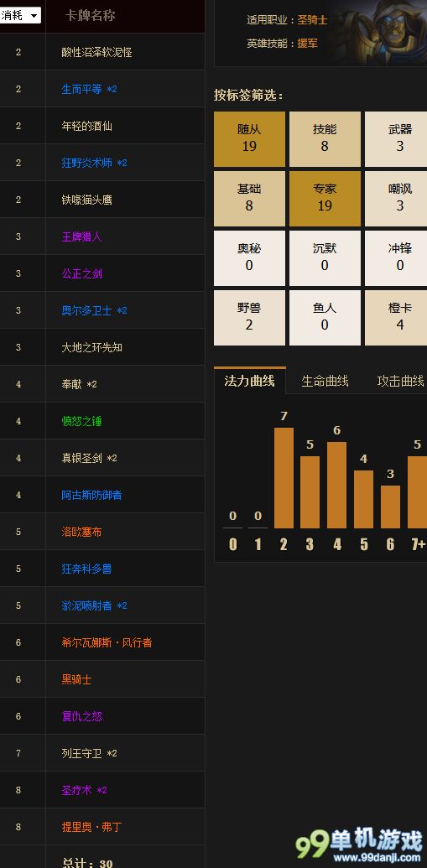427x868 pixels.
Task: Open the 提里奥·弗丁 card
Action: point(92,827)
